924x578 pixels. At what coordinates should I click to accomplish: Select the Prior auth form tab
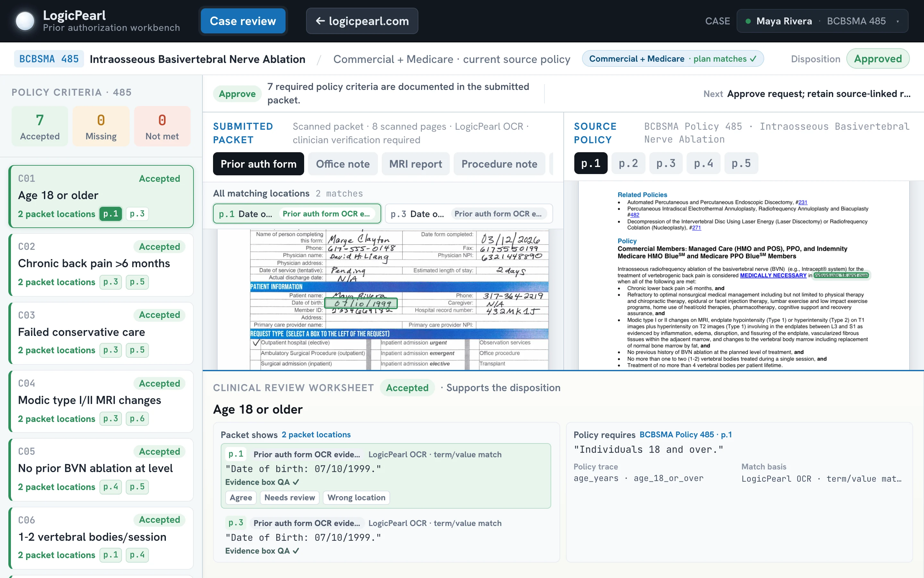pyautogui.click(x=259, y=164)
